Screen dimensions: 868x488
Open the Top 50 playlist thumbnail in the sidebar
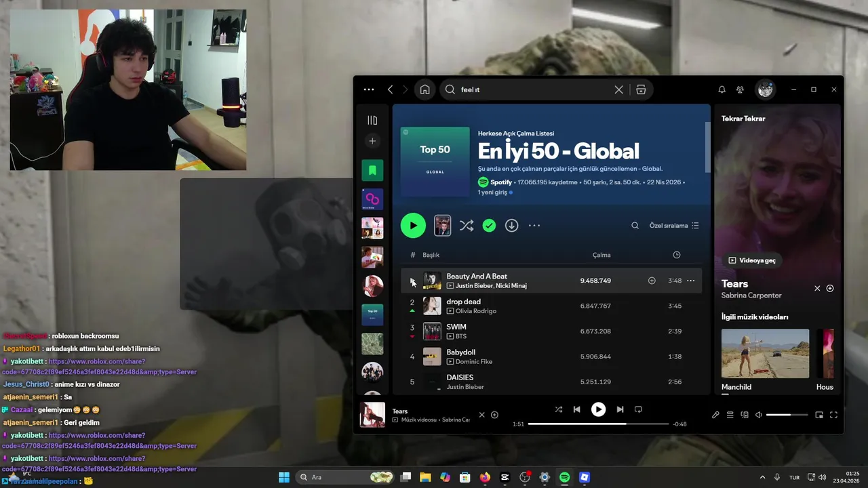pyautogui.click(x=372, y=314)
